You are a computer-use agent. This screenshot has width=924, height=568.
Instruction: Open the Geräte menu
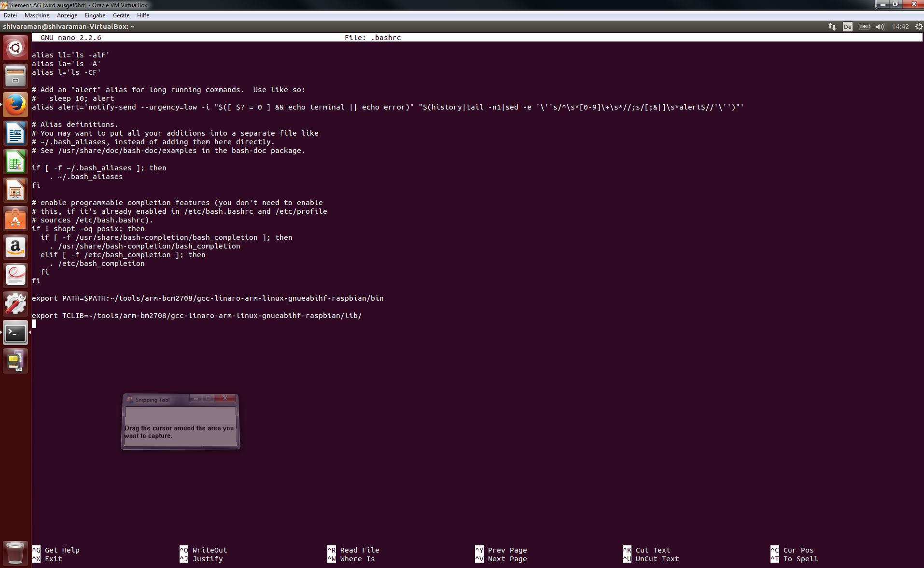tap(121, 15)
